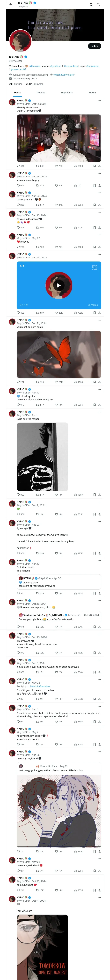The height and width of the screenshot is (980, 110).
Task: Open search from the profile header
Action: tap(98, 5)
